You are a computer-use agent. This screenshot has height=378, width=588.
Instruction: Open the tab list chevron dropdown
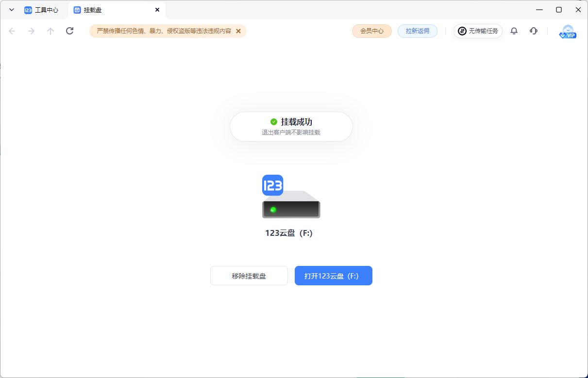(x=11, y=9)
